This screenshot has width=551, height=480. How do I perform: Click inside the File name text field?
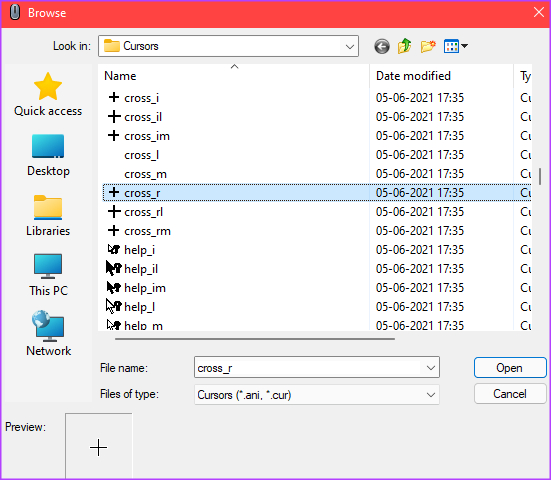coord(308,368)
